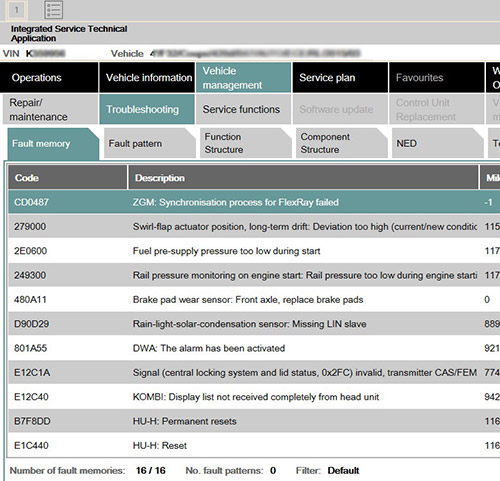Select fault code CD0487 row
The image size is (500, 481).
pyautogui.click(x=254, y=202)
